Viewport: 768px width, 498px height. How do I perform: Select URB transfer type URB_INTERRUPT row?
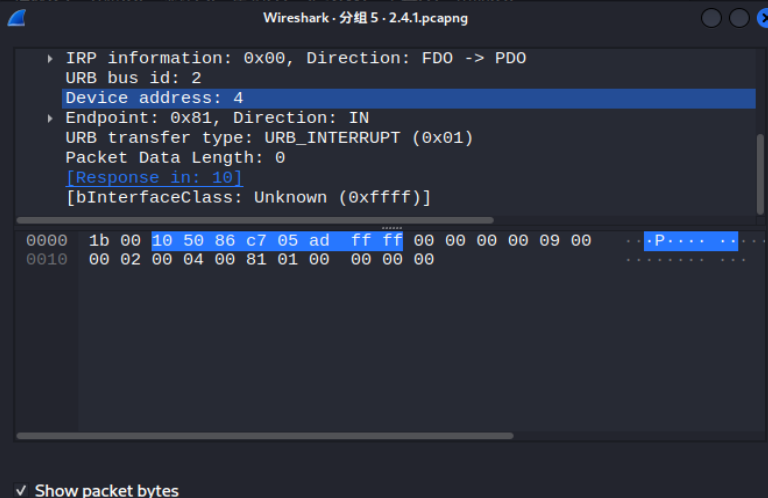coord(269,138)
